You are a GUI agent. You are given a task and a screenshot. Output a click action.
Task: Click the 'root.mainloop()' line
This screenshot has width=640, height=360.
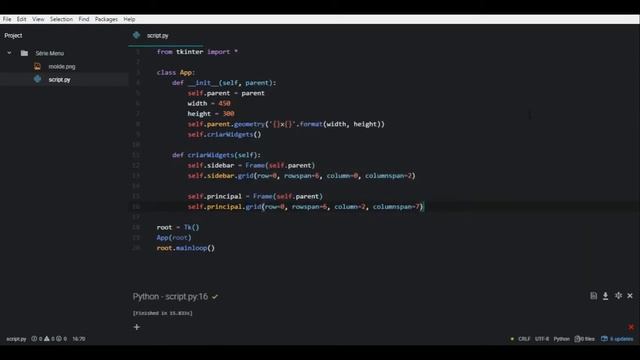(186, 248)
